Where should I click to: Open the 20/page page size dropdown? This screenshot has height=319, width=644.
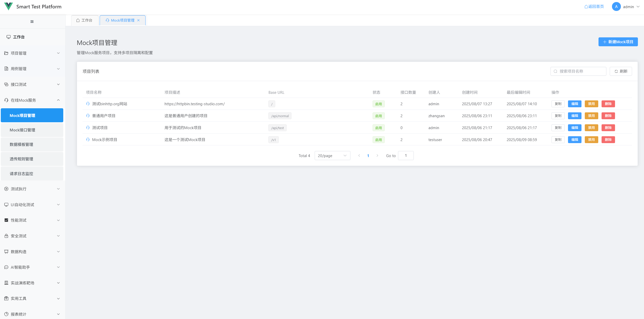coord(332,156)
